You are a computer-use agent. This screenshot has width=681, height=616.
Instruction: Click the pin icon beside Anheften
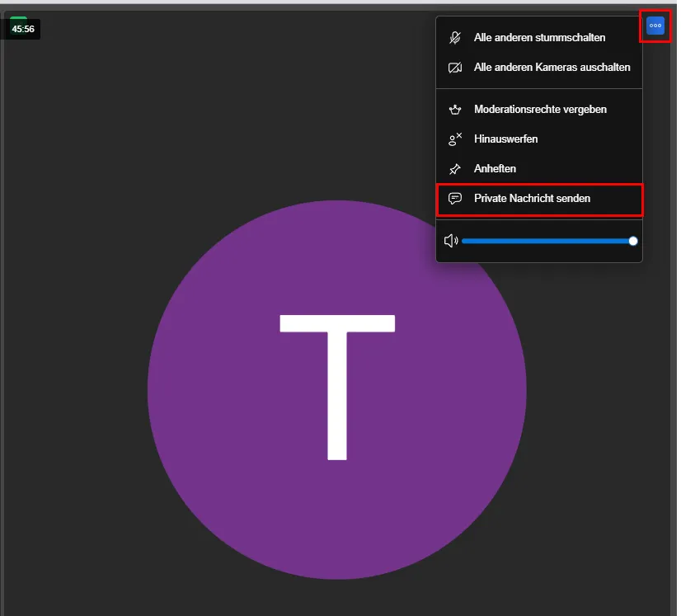(454, 169)
